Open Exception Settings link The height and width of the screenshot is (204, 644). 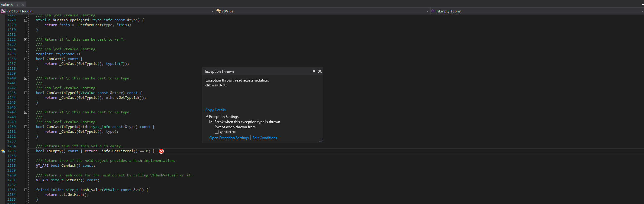229,138
